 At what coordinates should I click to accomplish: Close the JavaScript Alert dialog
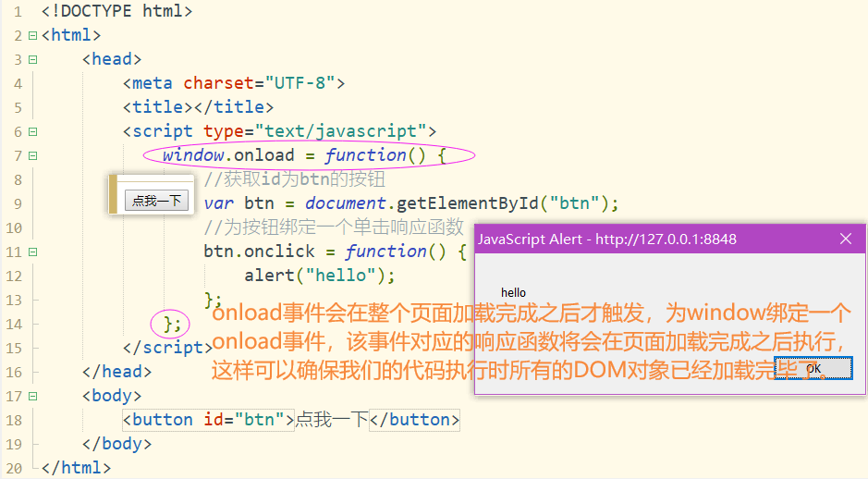point(845,239)
